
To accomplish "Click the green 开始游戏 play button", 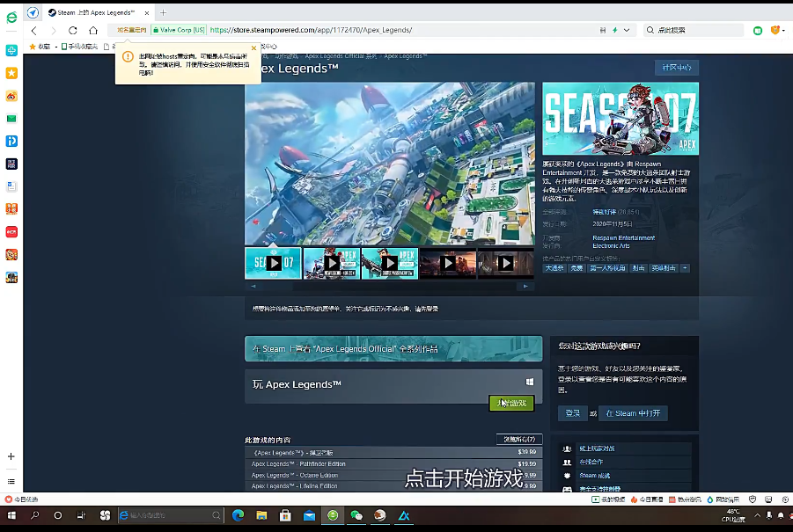I will click(x=512, y=403).
